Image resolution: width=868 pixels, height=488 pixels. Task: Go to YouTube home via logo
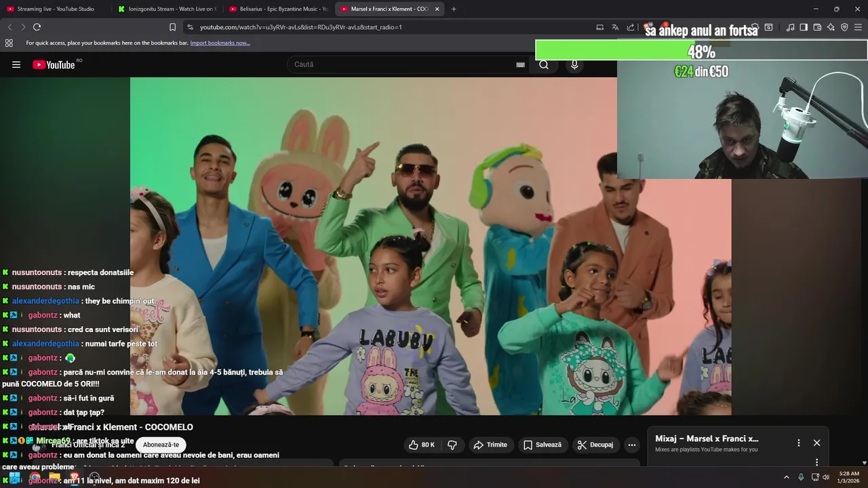point(54,65)
